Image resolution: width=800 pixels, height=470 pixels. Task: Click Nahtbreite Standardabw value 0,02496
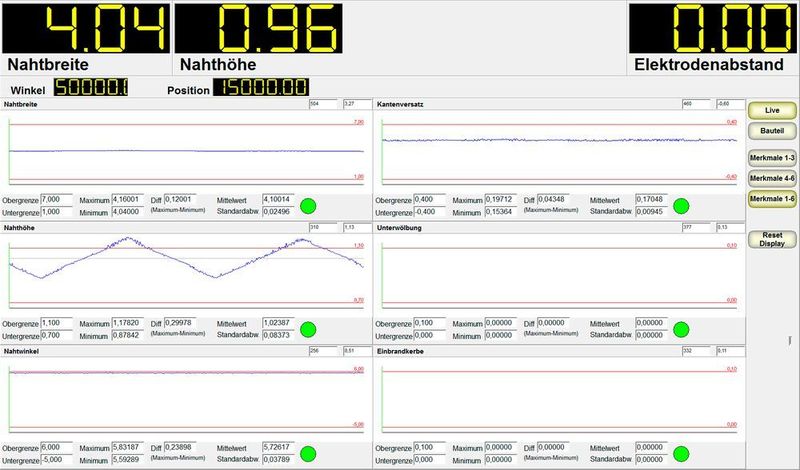pyautogui.click(x=278, y=212)
